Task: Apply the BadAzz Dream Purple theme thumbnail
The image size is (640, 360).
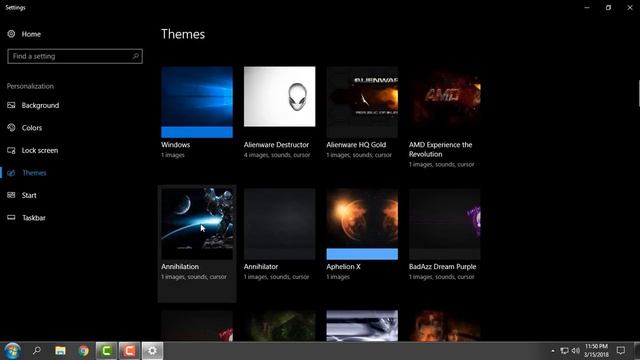Action: click(x=444, y=224)
